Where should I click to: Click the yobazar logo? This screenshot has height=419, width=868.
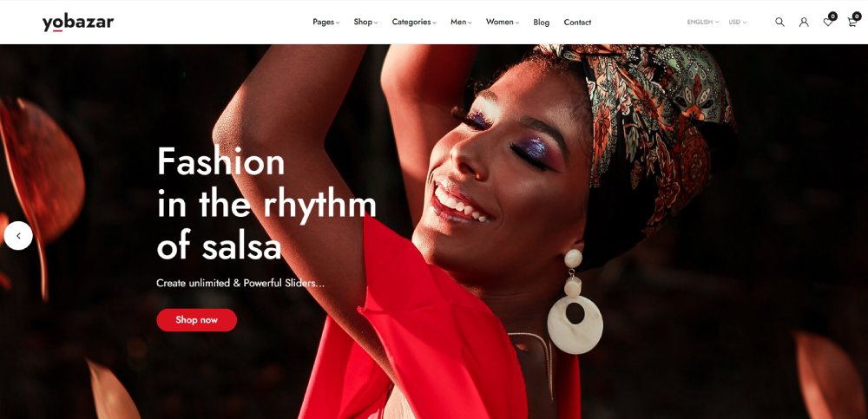pos(78,23)
